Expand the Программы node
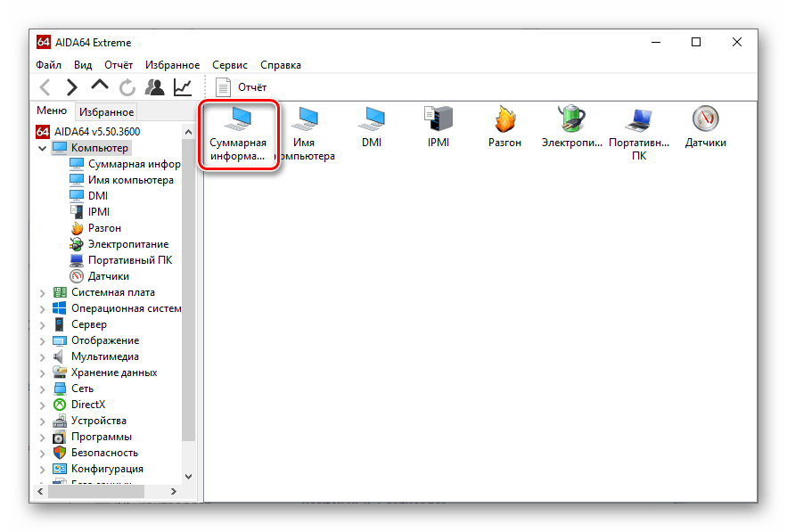The image size is (787, 532). [x=42, y=438]
